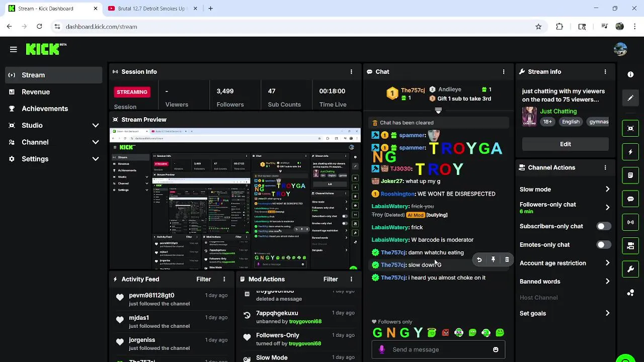Click username The757cj on 'damn whatchu eating' message
This screenshot has height=362, width=644.
point(393,253)
